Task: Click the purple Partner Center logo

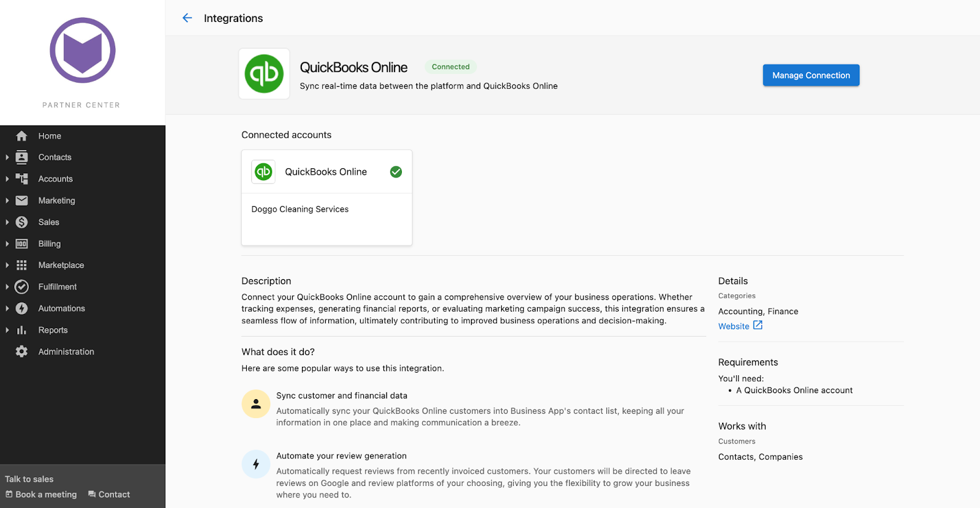Action: 83,50
